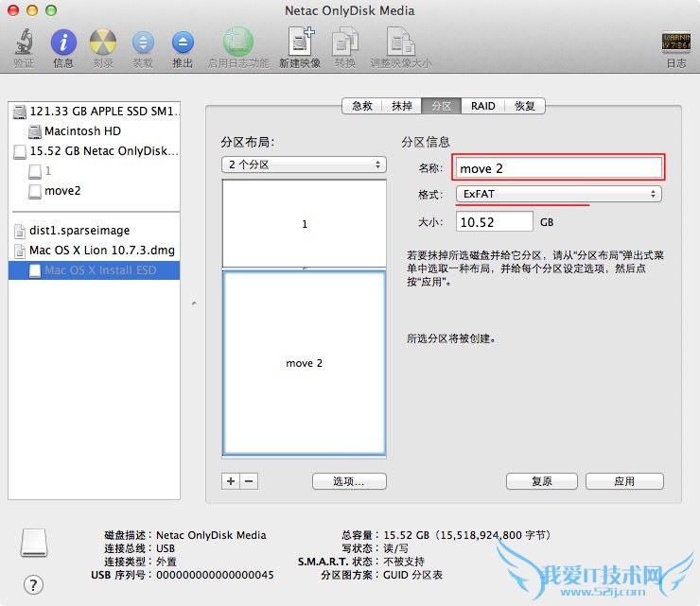Eject the disk with 推出 icon
The image size is (700, 606).
tap(183, 43)
